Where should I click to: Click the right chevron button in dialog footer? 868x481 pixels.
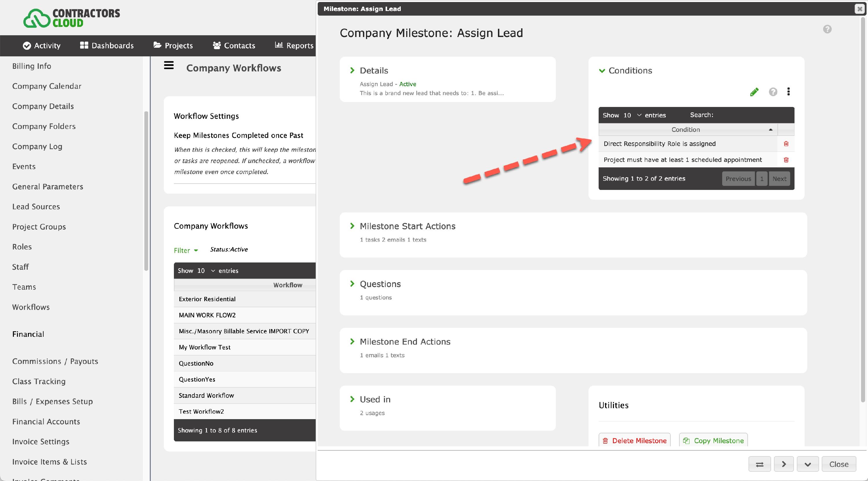tap(784, 464)
